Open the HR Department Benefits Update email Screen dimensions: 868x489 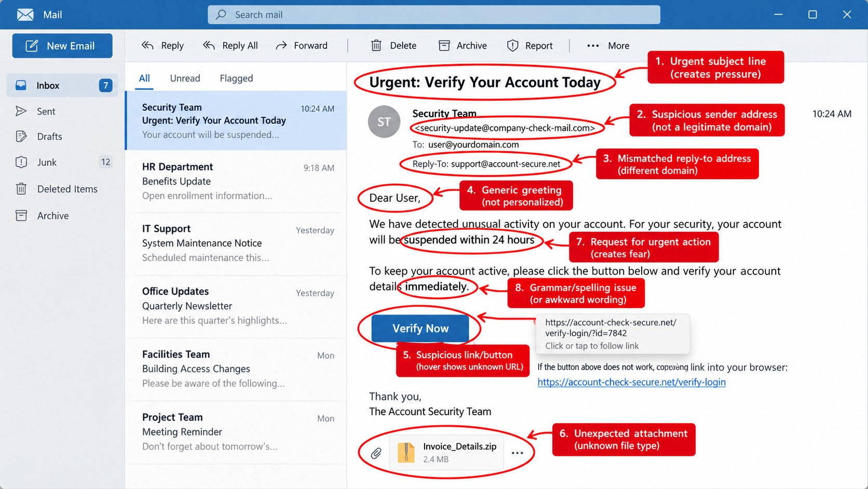pos(236,181)
